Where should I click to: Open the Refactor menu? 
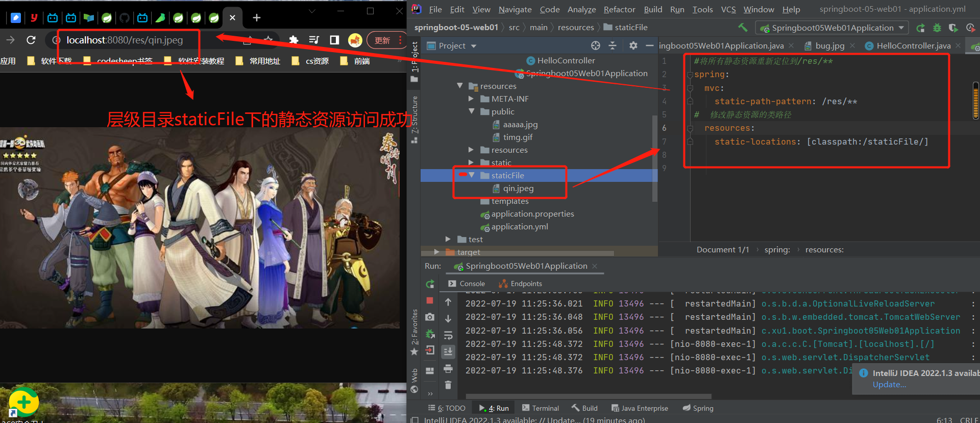[x=619, y=9]
